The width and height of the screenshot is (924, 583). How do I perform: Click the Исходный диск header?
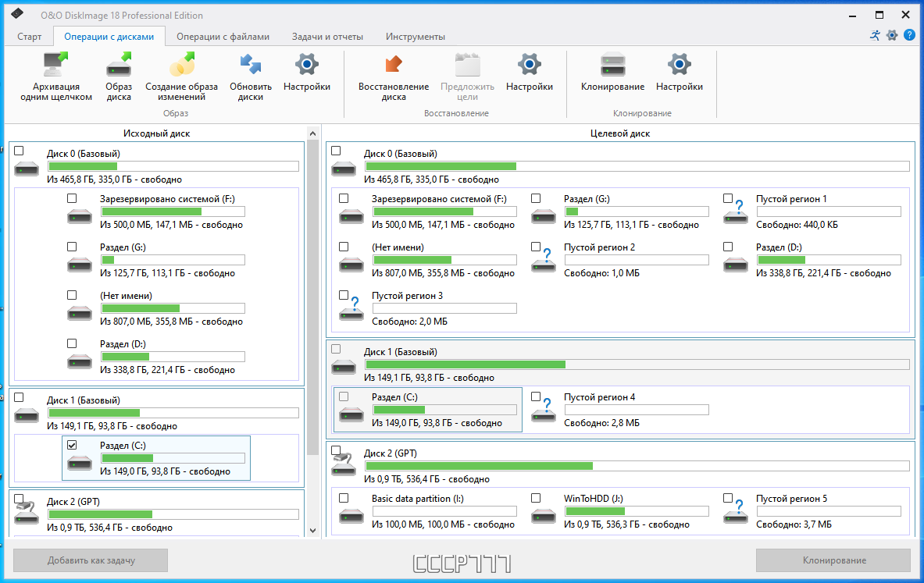point(157,133)
